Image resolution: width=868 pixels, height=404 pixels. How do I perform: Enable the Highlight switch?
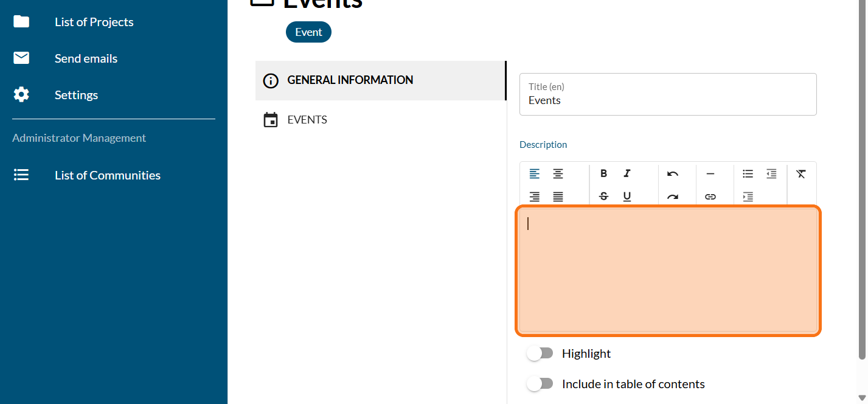(540, 353)
